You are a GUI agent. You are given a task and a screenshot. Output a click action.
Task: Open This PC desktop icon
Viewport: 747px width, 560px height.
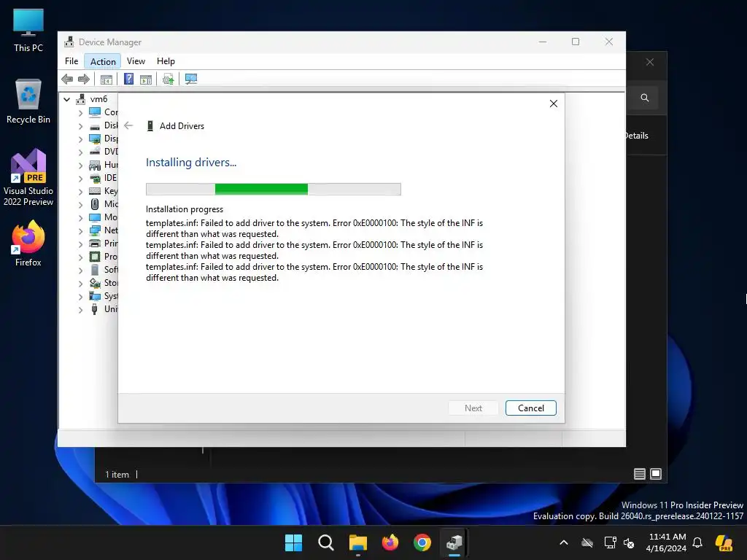coord(28,30)
